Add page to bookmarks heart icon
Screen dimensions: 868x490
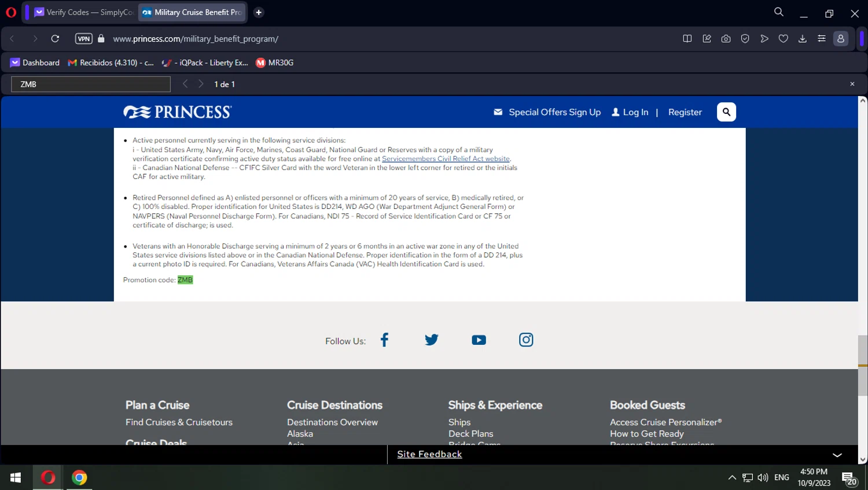pyautogui.click(x=784, y=39)
